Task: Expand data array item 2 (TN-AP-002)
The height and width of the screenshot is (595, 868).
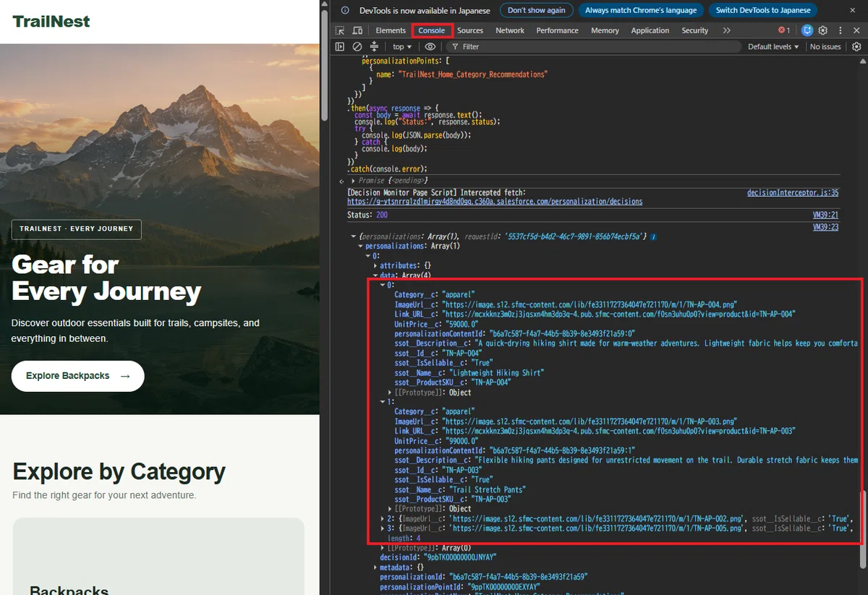Action: coord(383,518)
